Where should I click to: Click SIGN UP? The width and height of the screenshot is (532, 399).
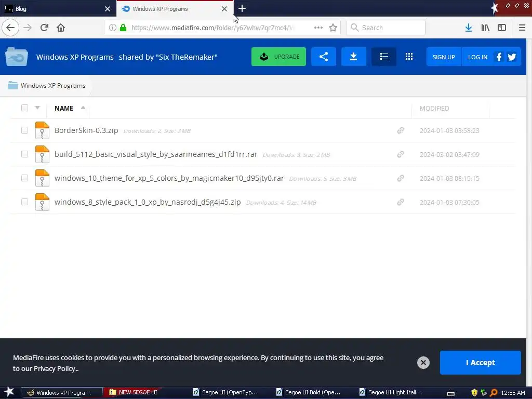pos(444,57)
